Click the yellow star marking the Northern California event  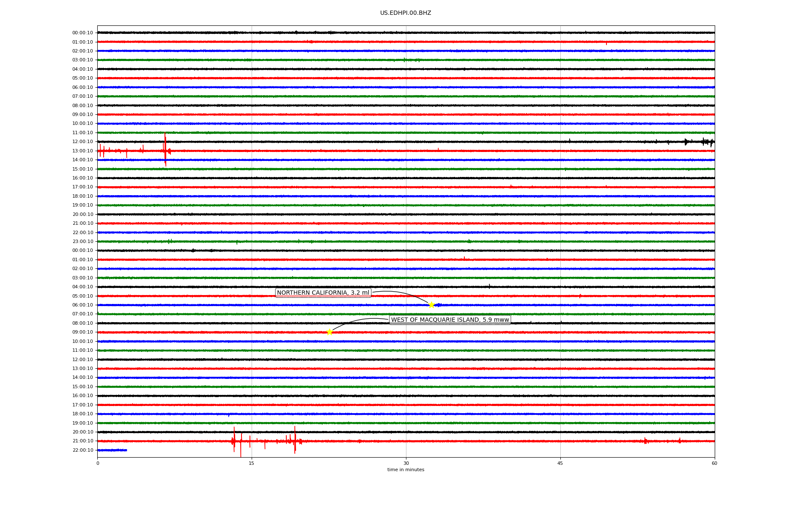pyautogui.click(x=431, y=305)
